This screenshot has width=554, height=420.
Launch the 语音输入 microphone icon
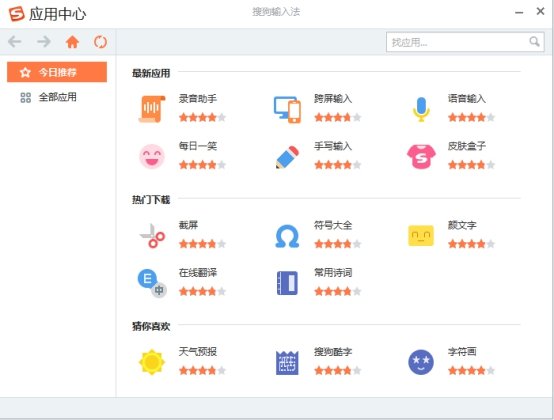pos(421,109)
